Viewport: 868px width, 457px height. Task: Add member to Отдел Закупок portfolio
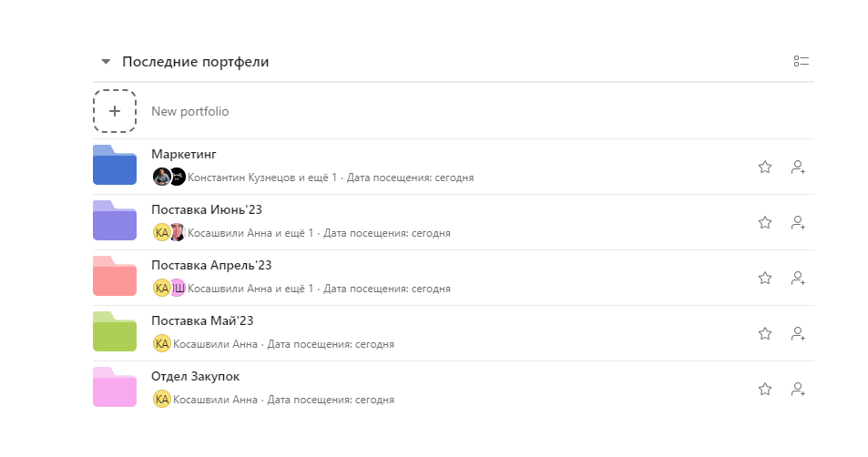pyautogui.click(x=799, y=389)
